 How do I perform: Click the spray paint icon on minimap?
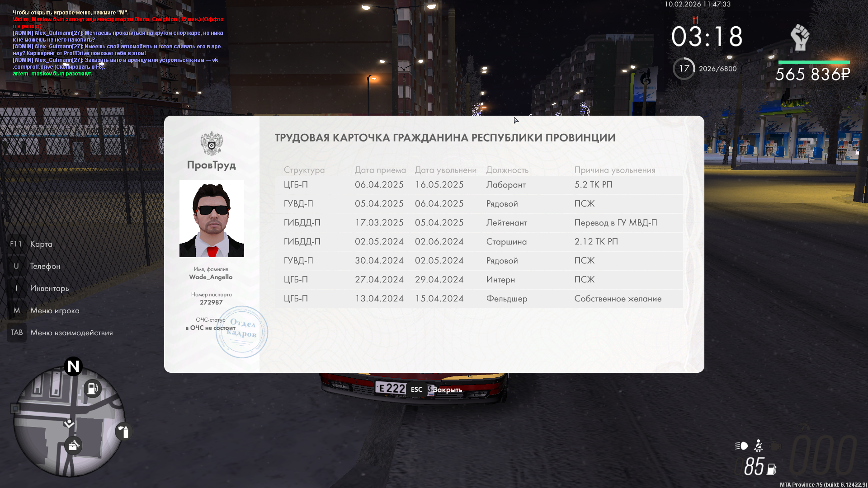pyautogui.click(x=123, y=432)
